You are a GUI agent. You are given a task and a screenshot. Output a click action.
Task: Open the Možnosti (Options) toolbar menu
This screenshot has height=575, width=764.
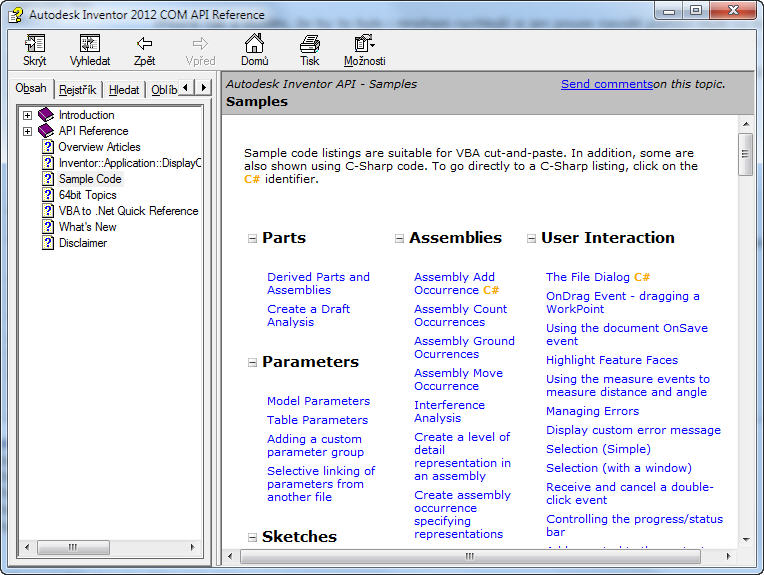pyautogui.click(x=364, y=43)
